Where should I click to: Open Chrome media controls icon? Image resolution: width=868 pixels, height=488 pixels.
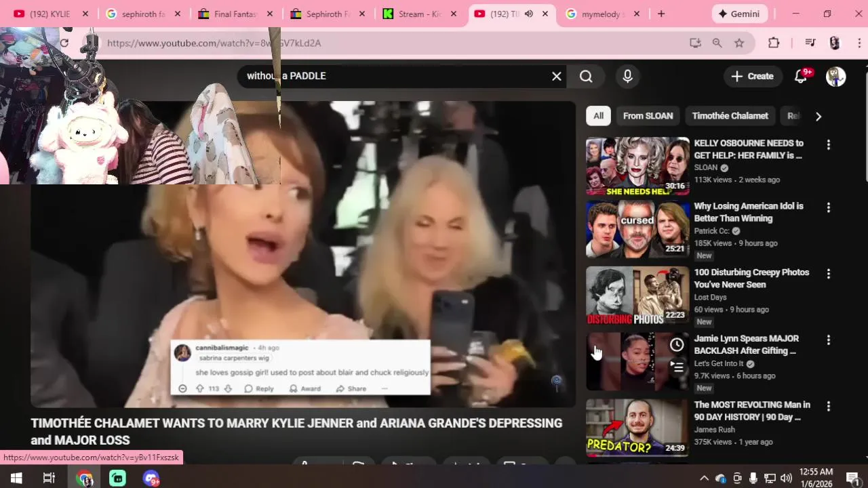click(x=810, y=43)
